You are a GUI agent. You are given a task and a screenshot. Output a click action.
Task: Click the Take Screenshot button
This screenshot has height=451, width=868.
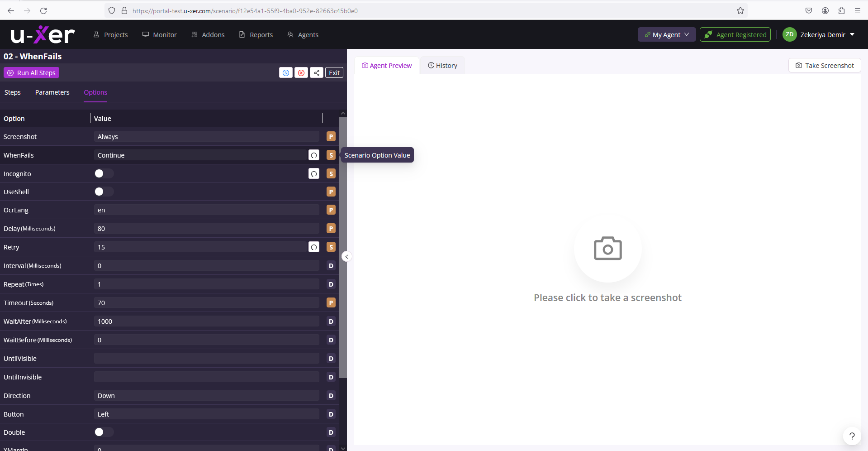point(825,66)
